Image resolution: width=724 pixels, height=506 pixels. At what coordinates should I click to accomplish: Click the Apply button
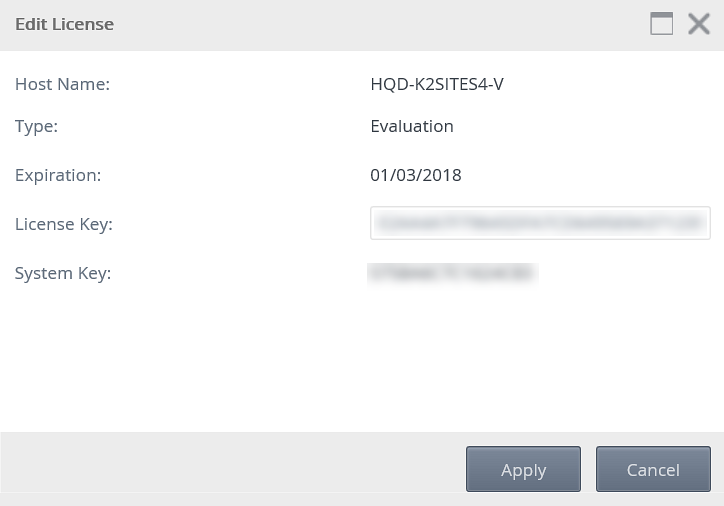(523, 469)
